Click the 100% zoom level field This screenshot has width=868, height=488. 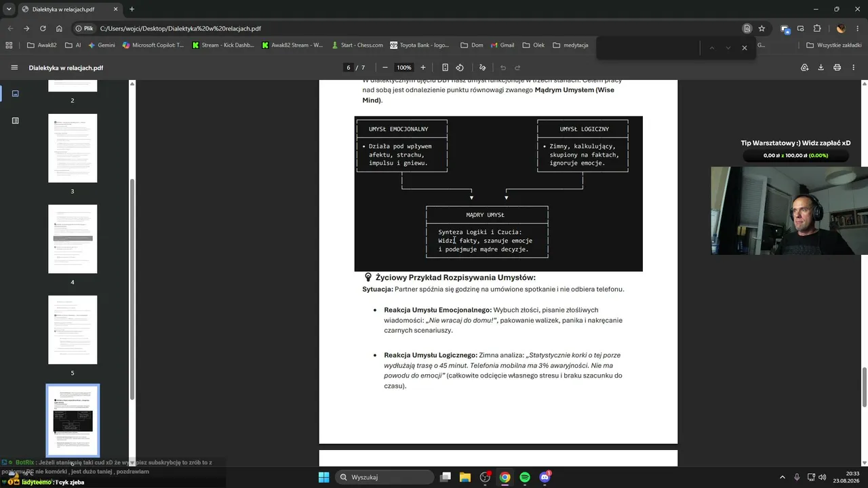(404, 68)
